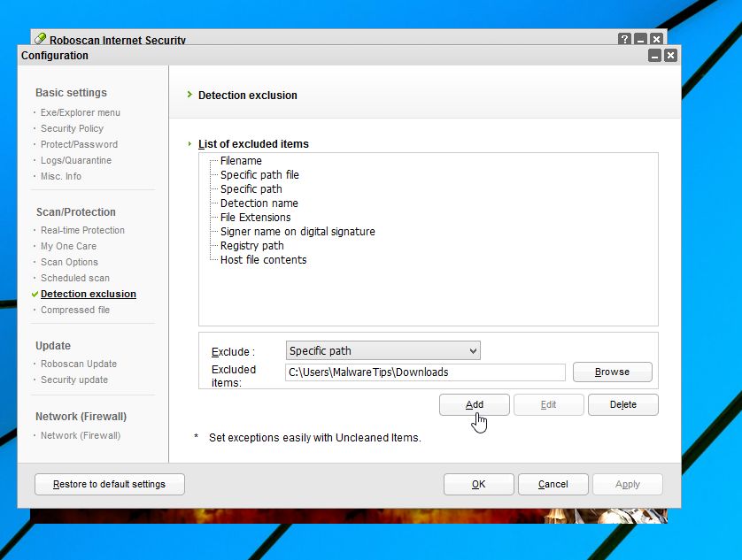Select Specific path tree item
The height and width of the screenshot is (560, 742).
(251, 189)
